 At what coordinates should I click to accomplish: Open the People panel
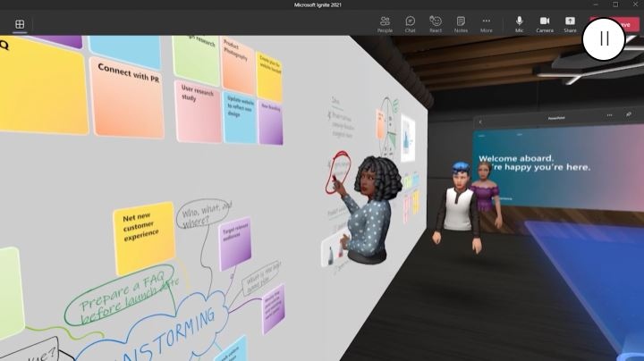pos(385,24)
